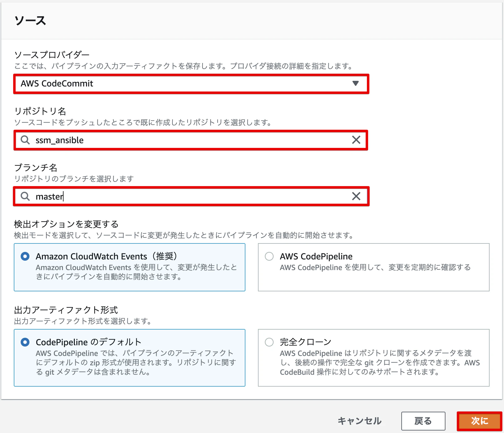
Task: Click the CodePipeline default zip description text
Action: pos(136,363)
